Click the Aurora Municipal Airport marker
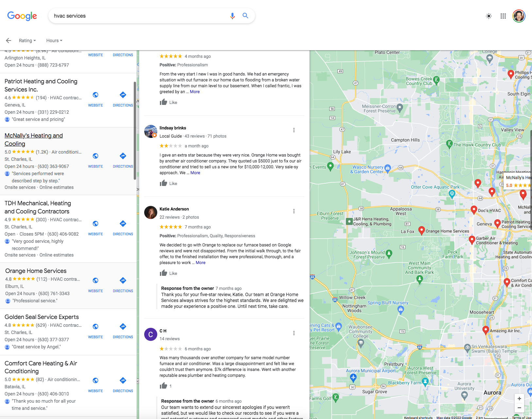Image resolution: width=532 pixels, height=419 pixels. (x=353, y=377)
